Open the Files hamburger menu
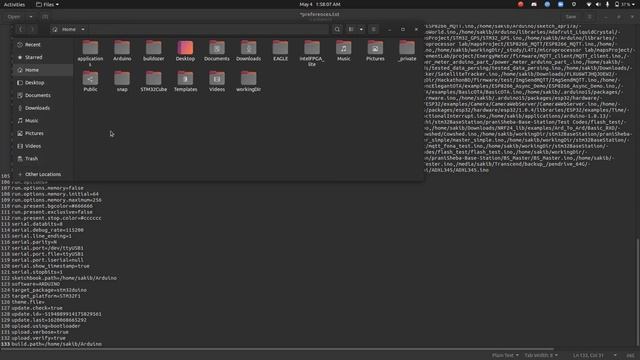Screen dimensions: 640x360 coord(373,29)
